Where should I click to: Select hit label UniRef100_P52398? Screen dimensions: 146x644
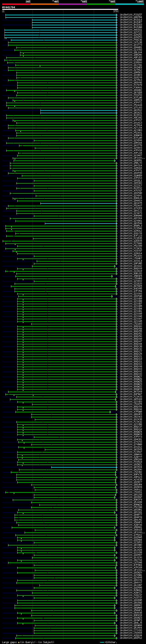[131, 507]
